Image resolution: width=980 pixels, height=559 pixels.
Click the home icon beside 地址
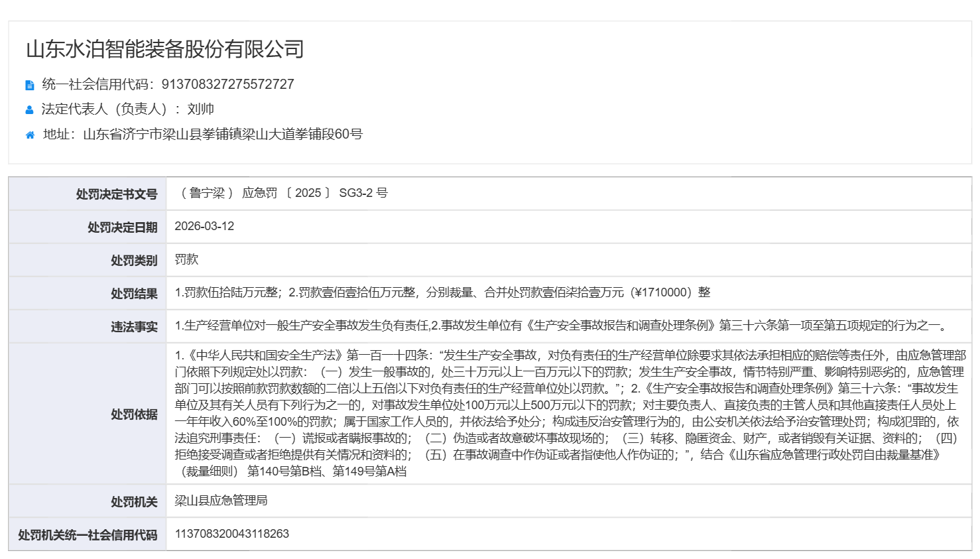pos(30,135)
